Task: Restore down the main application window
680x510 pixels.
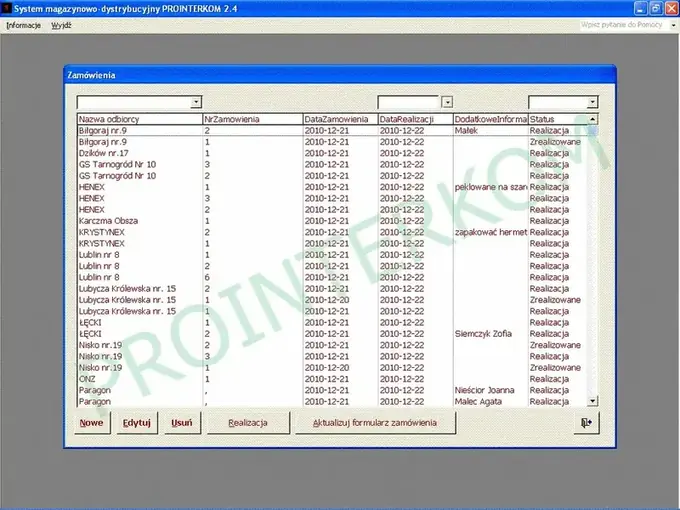Action: tap(656, 8)
